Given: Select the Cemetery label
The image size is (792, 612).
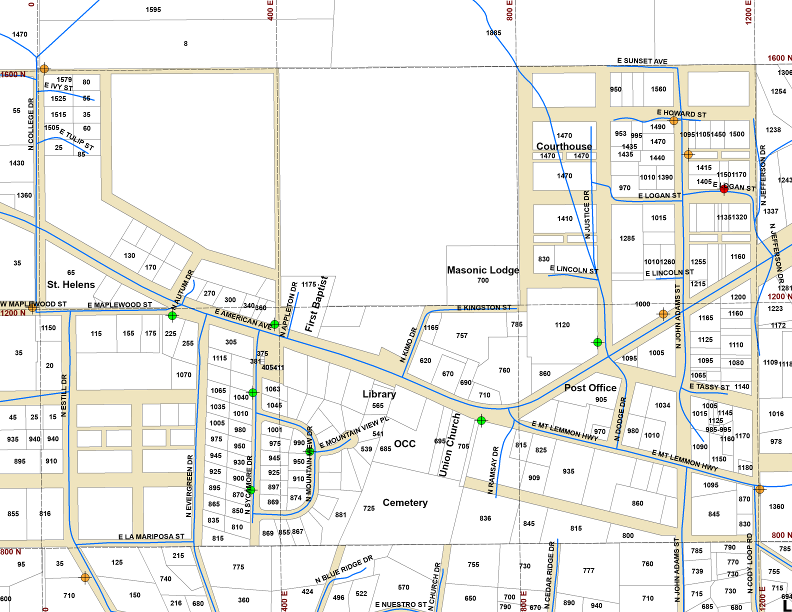Looking at the screenshot, I should click(405, 502).
